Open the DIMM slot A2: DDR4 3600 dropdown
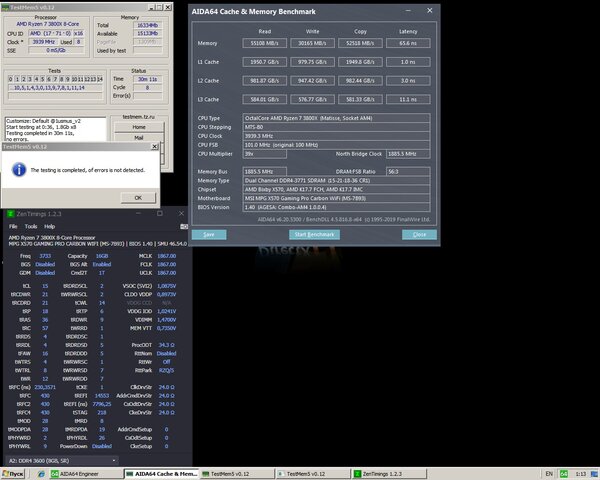The image size is (600, 480). (x=62, y=460)
